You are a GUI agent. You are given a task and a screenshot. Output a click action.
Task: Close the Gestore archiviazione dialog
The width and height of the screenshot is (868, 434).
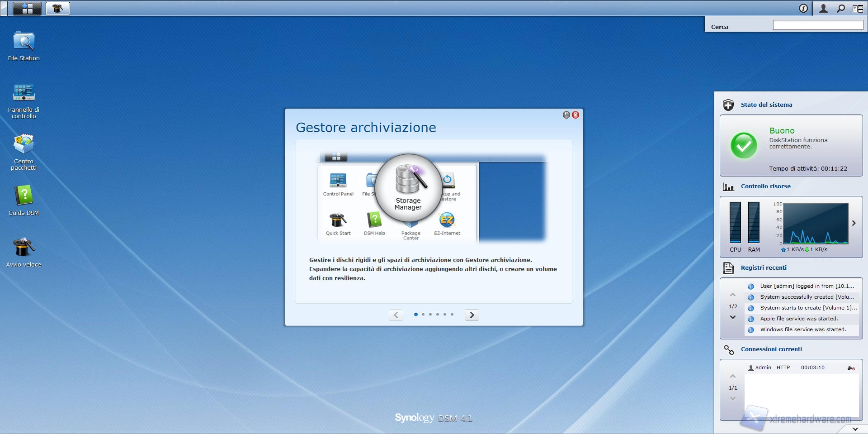pyautogui.click(x=576, y=115)
